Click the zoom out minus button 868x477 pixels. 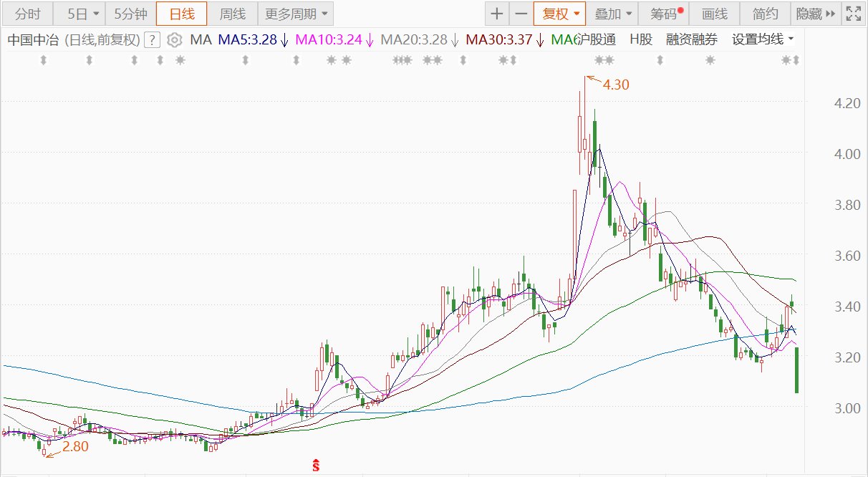click(521, 14)
